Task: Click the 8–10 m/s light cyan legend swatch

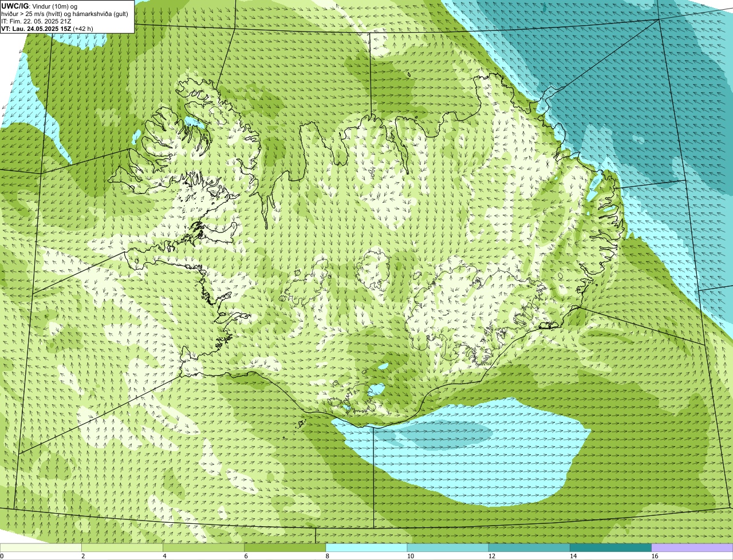Action: [x=366, y=547]
